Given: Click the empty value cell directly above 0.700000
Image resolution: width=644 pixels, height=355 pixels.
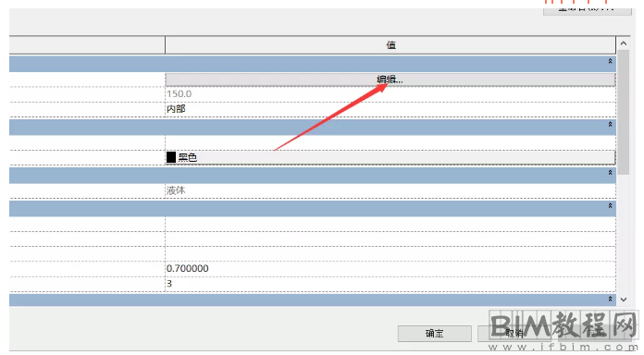Looking at the screenshot, I should coord(390,253).
